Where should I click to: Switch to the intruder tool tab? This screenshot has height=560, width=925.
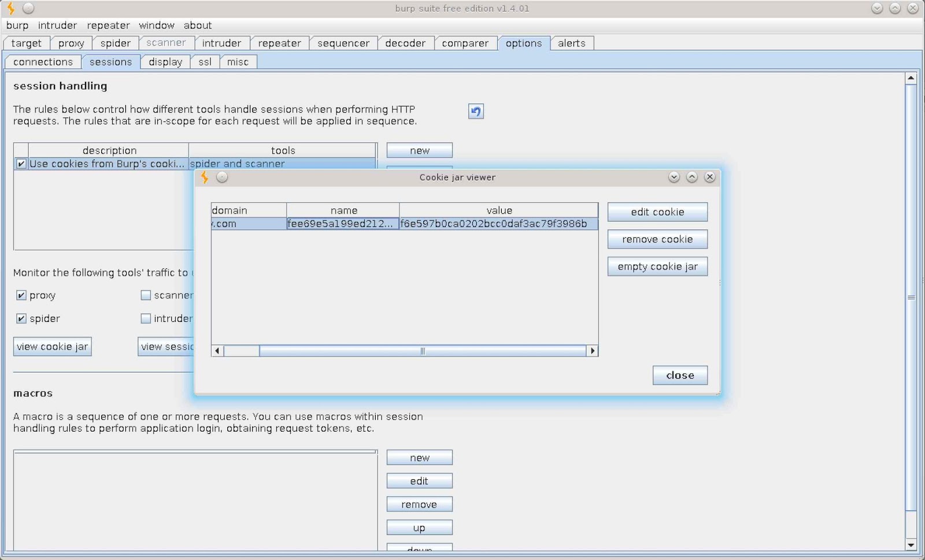click(x=221, y=43)
